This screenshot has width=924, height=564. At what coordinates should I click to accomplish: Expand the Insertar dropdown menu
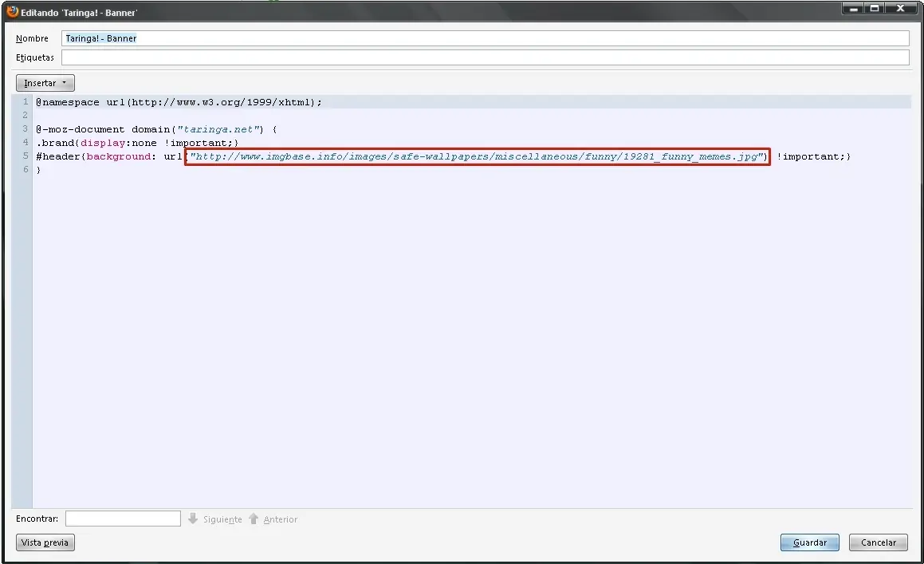pyautogui.click(x=45, y=83)
